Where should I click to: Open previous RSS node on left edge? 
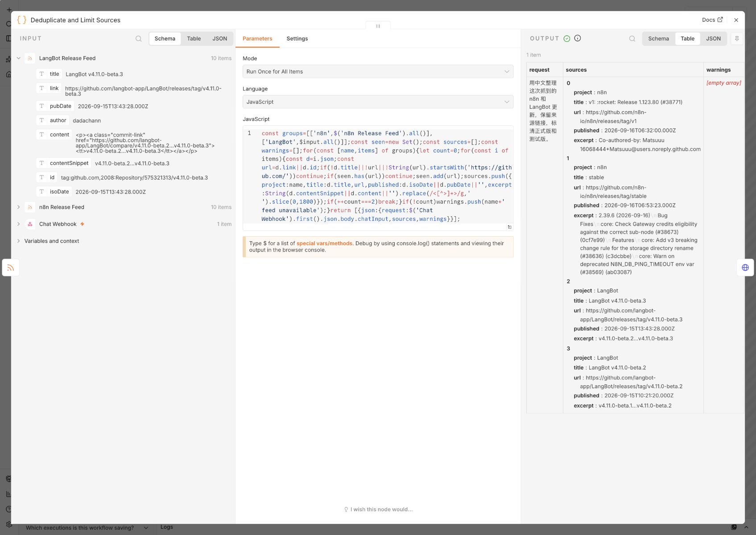[11, 267]
